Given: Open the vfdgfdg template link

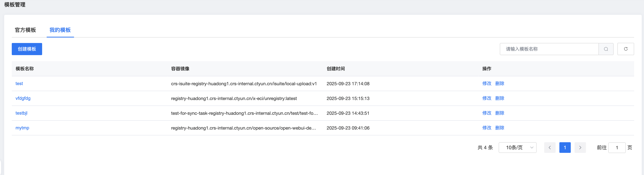Looking at the screenshot, I should 23,98.
